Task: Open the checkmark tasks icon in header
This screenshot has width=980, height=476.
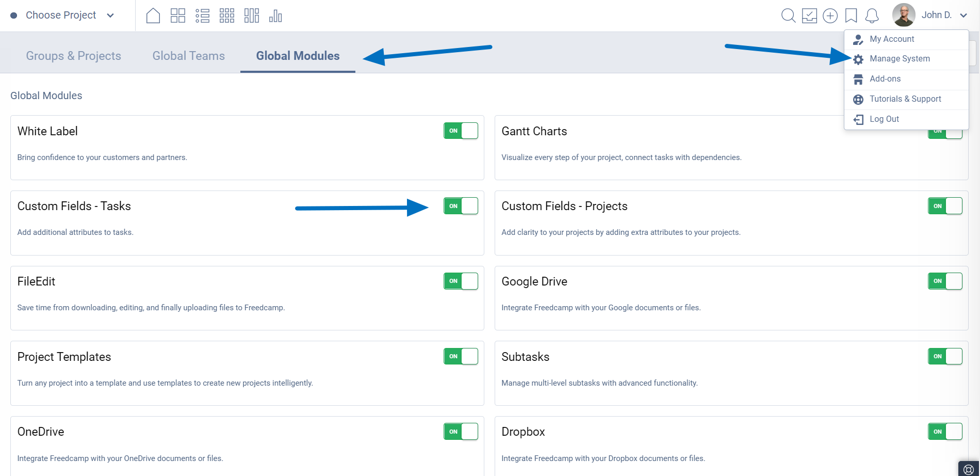Action: pos(809,15)
